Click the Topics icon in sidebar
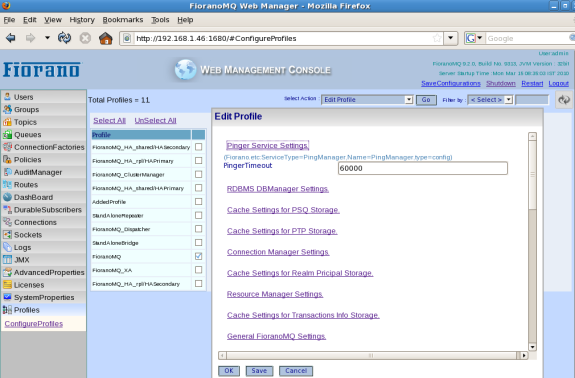 point(7,122)
